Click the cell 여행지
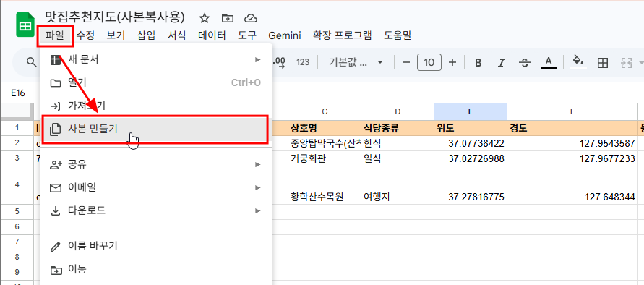Image resolution: width=644 pixels, height=285 pixels. pyautogui.click(x=398, y=185)
